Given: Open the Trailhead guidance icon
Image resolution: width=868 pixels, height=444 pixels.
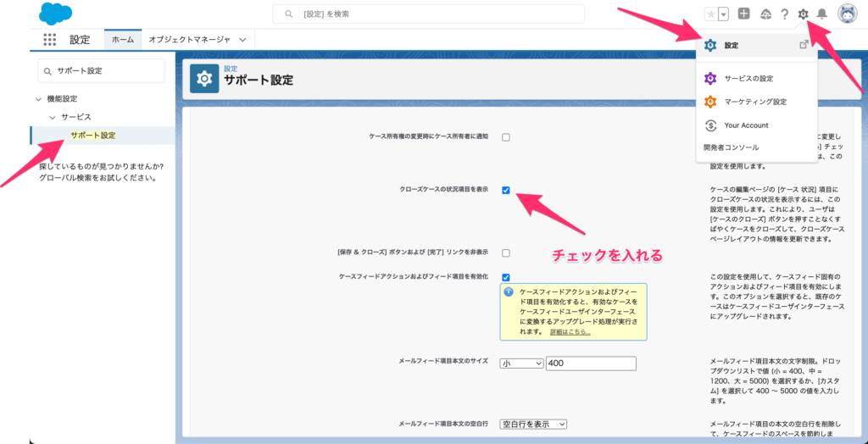Looking at the screenshot, I should click(766, 14).
